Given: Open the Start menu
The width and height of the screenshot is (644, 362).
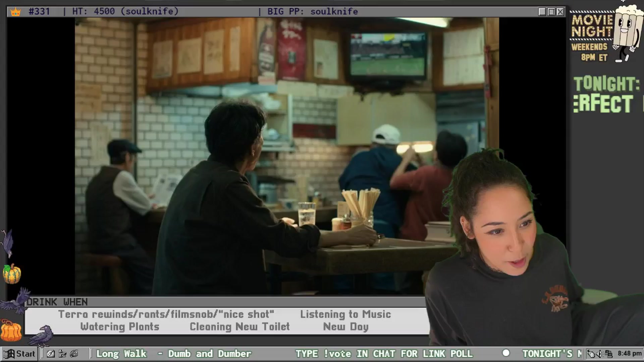Looking at the screenshot, I should point(19,354).
